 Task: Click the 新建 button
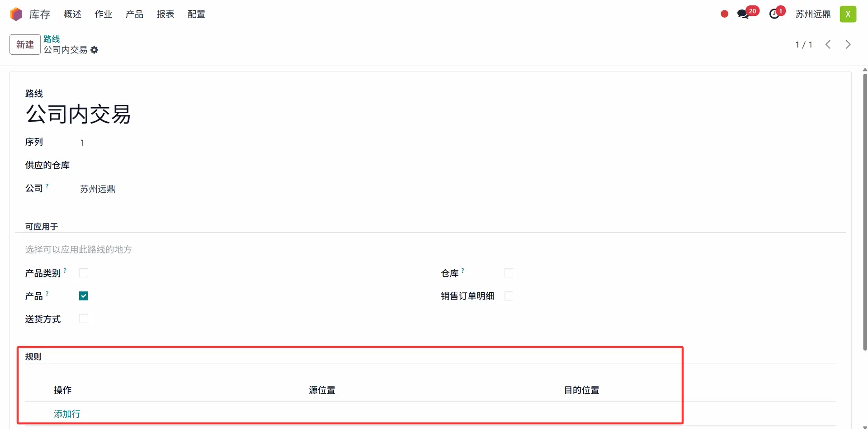25,44
